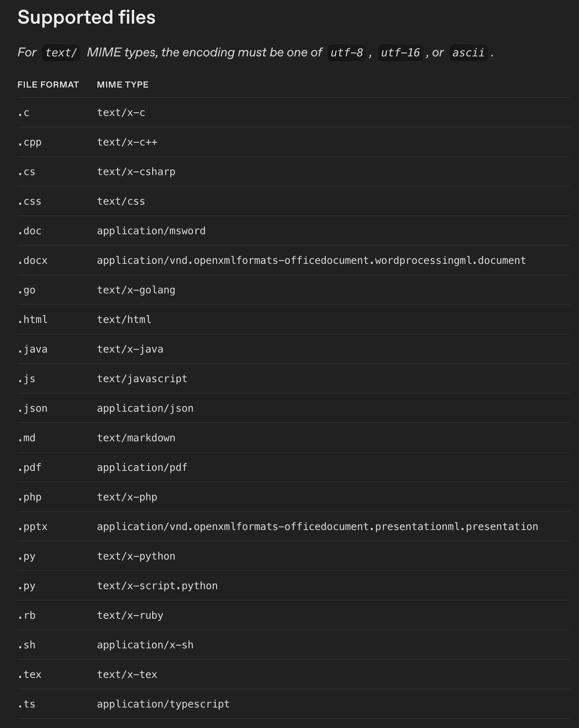
Task: Select the application/x-sh MIME type
Action: (145, 645)
